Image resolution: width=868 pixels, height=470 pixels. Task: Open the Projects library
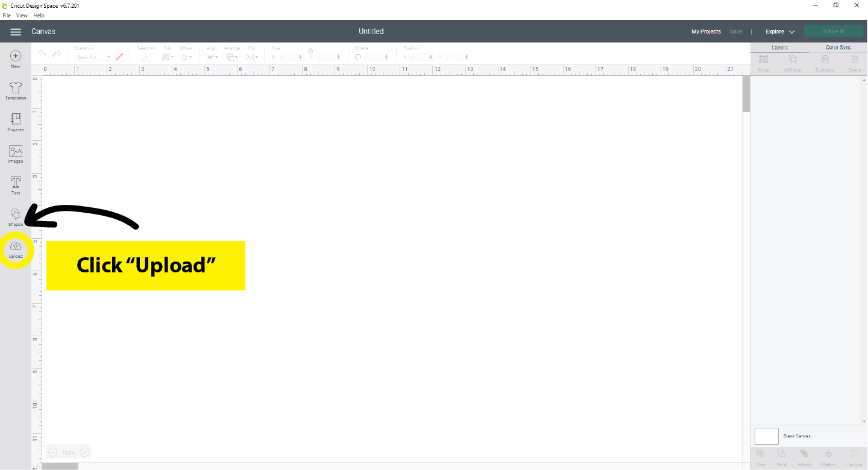(x=16, y=122)
